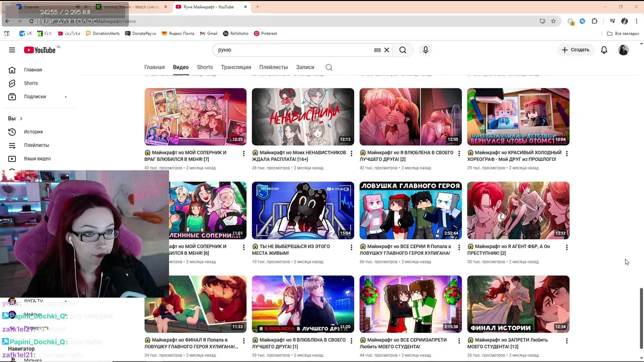644x362 pixels.
Task: Open options for ЗАПРЕТИ Любить СТУДЕНТА [12] video
Action: point(567,341)
